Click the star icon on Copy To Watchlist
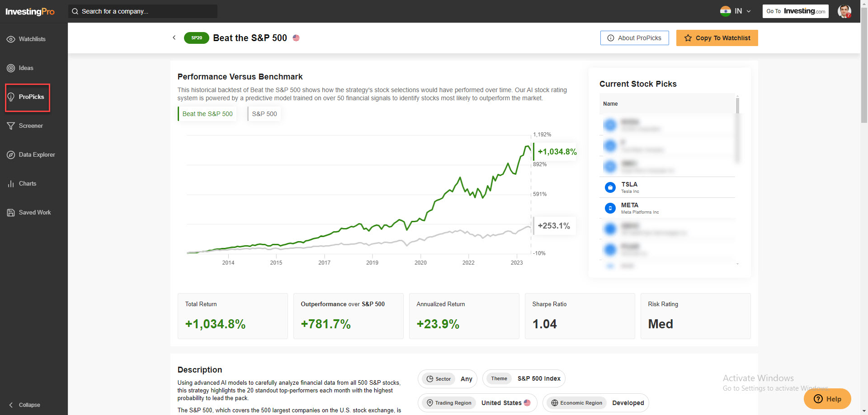Image resolution: width=868 pixels, height=415 pixels. 688,38
